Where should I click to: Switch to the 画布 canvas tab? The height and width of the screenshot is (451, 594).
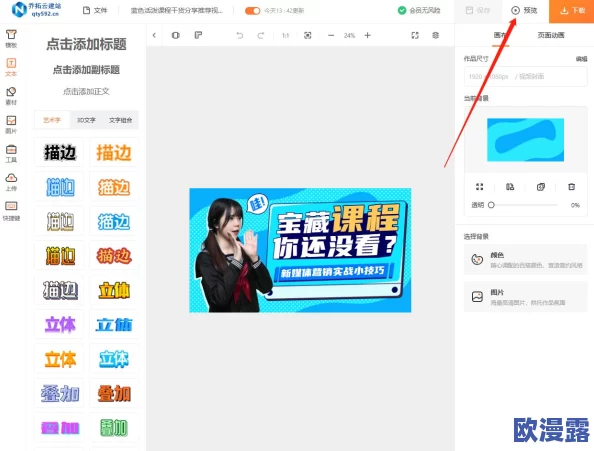pyautogui.click(x=500, y=35)
